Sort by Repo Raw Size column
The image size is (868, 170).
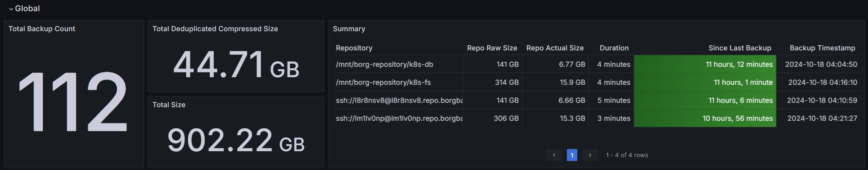[x=492, y=48]
